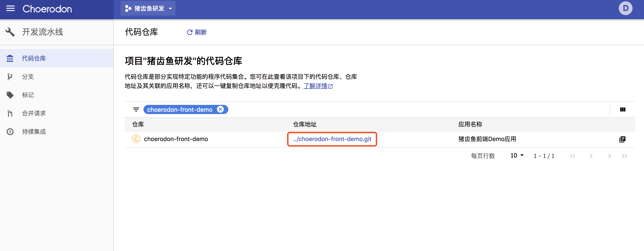Screen dimensions: 644x251
Task: Open the ../choerodon-front-demo.git repository link
Action: (332, 139)
